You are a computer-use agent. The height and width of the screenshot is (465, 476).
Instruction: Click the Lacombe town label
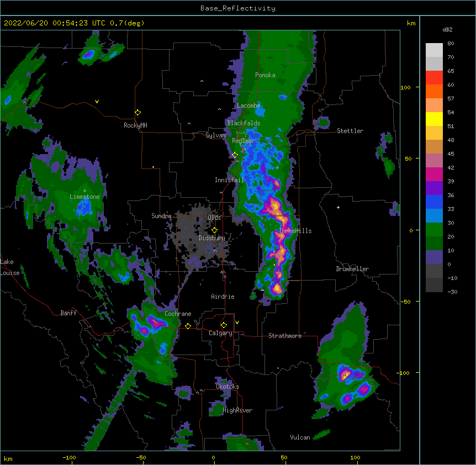coord(248,105)
